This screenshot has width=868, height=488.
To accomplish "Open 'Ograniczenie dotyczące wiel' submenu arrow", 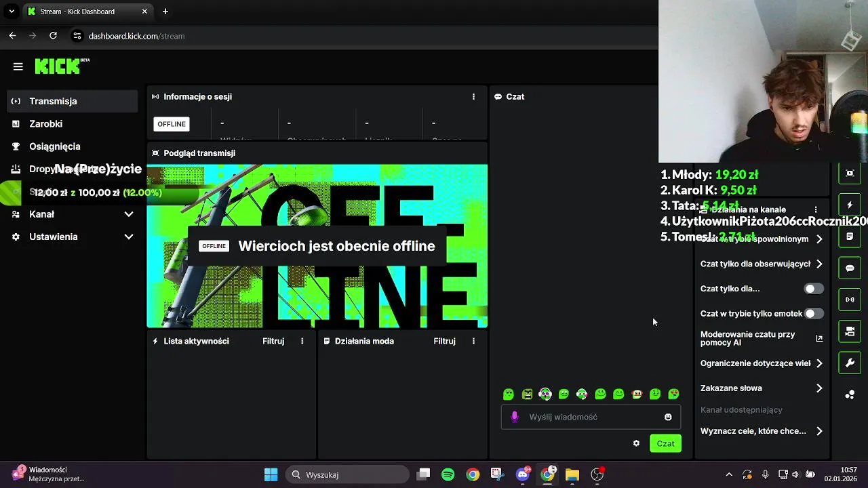I will tap(819, 363).
